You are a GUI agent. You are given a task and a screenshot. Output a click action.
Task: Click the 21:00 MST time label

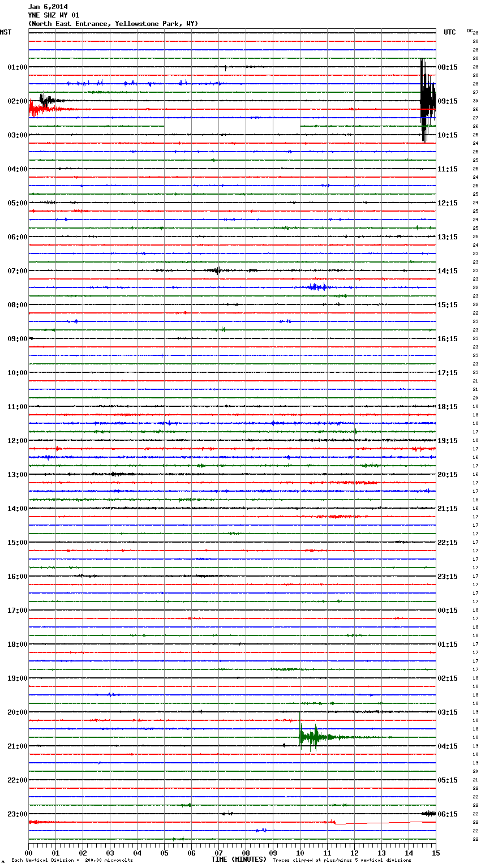tap(17, 746)
